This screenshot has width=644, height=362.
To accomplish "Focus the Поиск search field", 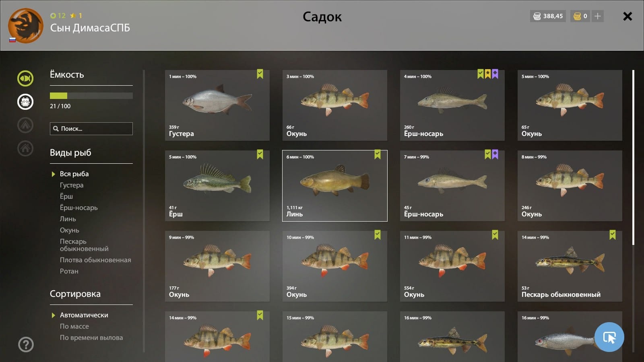I will (x=91, y=129).
